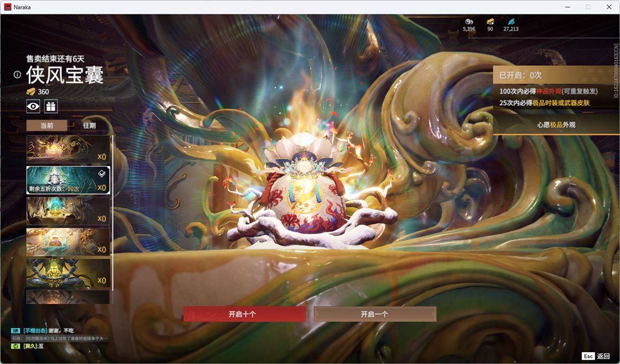Click the 已开启：0次 counter header

556,75
